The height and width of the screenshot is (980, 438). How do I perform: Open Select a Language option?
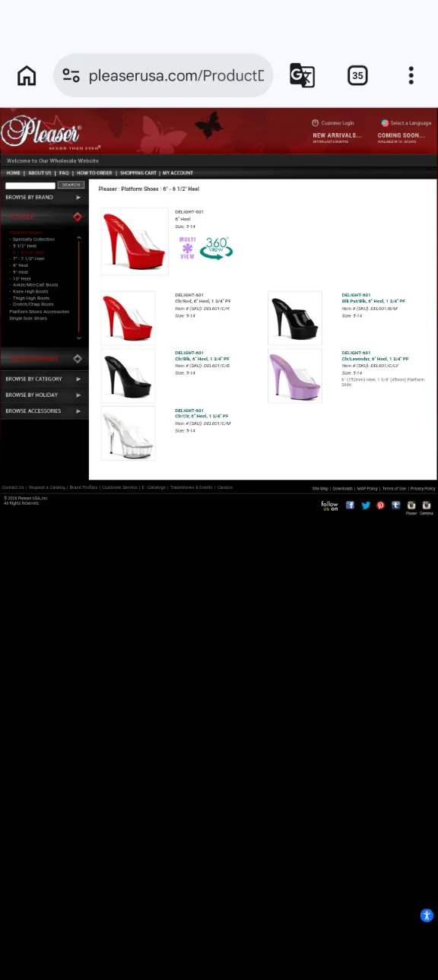[x=406, y=122]
